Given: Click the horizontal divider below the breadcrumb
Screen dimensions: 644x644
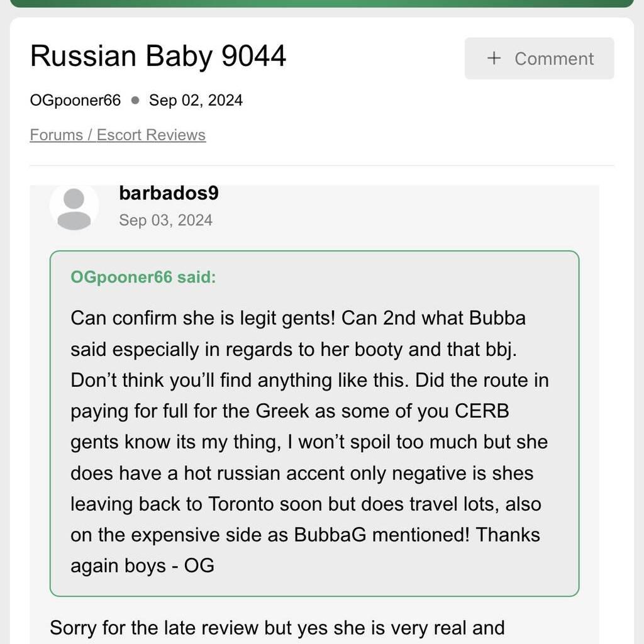Looking at the screenshot, I should 322,165.
